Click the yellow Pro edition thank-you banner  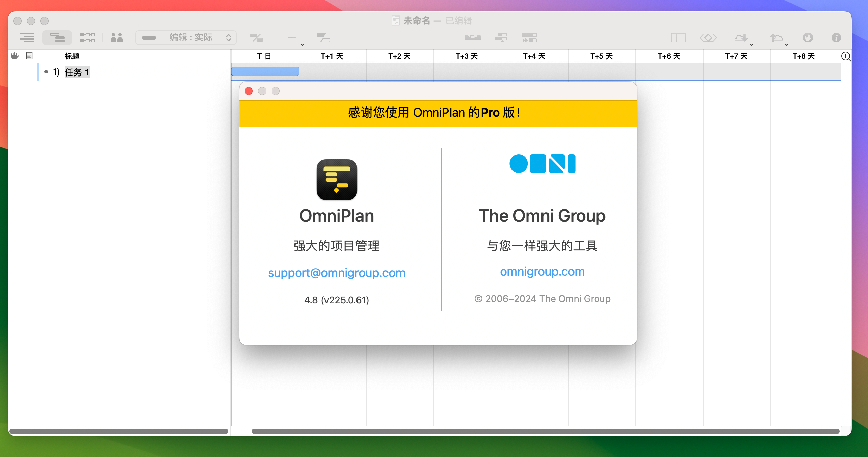click(438, 114)
